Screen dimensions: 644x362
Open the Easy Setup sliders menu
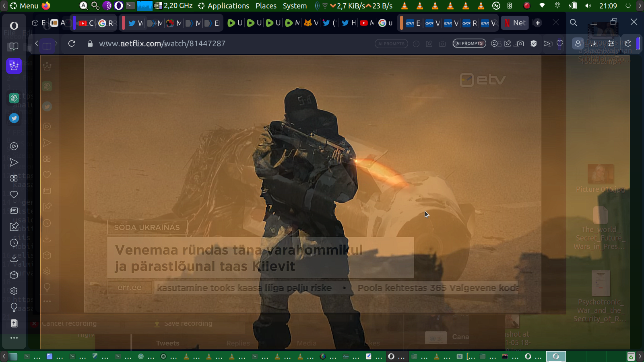611,43
